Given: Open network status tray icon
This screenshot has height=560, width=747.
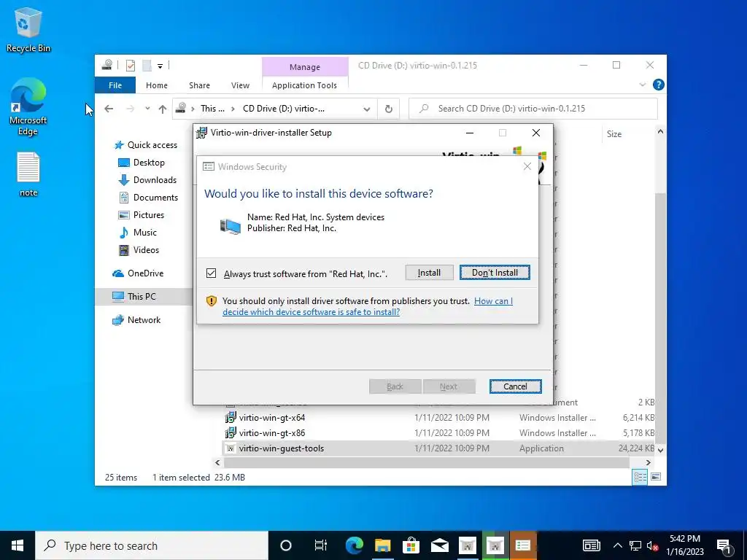Looking at the screenshot, I should [x=635, y=545].
